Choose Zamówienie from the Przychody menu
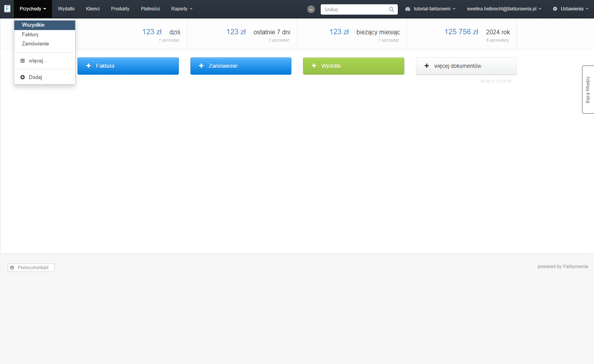The height and width of the screenshot is (364, 594). (45, 44)
